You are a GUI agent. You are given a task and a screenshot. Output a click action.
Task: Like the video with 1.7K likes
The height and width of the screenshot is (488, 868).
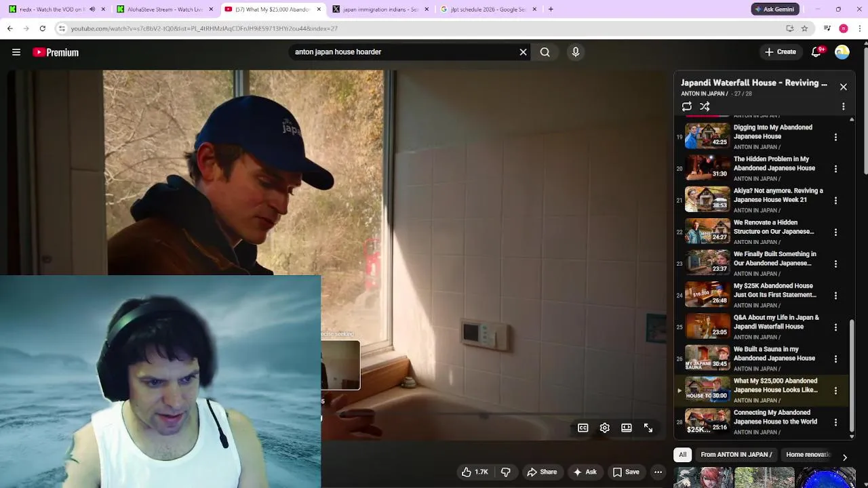click(475, 472)
